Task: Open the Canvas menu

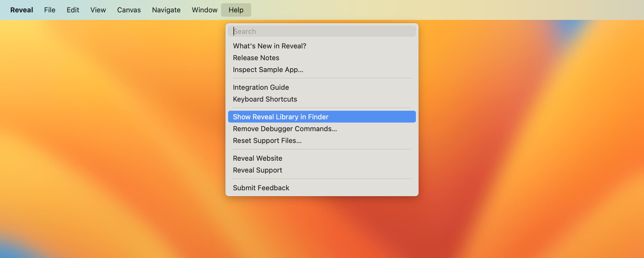Action: click(129, 10)
